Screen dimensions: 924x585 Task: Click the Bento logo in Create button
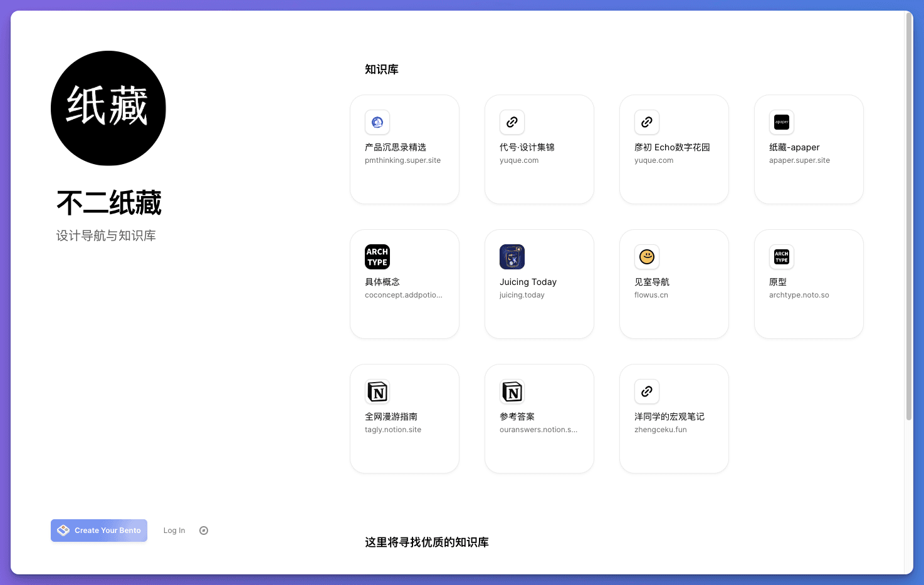pos(63,531)
